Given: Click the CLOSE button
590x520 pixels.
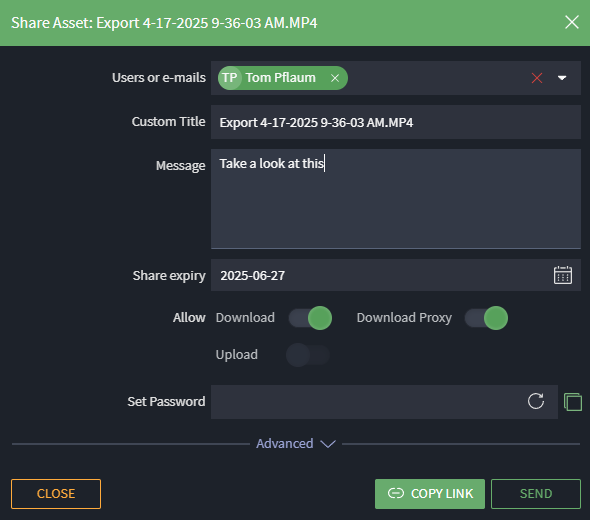Looking at the screenshot, I should (56, 494).
